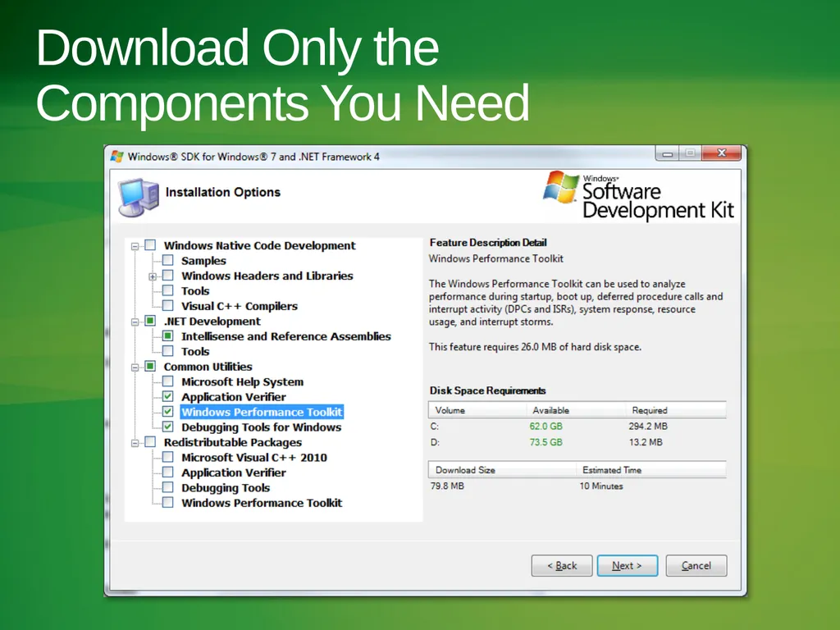Click the Disk Space Requirements heading
This screenshot has height=630, width=840.
(487, 390)
